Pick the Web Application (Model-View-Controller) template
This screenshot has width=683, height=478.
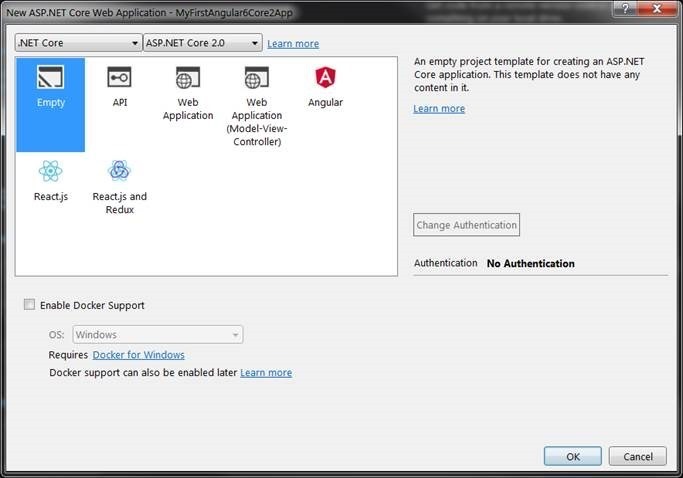256,78
